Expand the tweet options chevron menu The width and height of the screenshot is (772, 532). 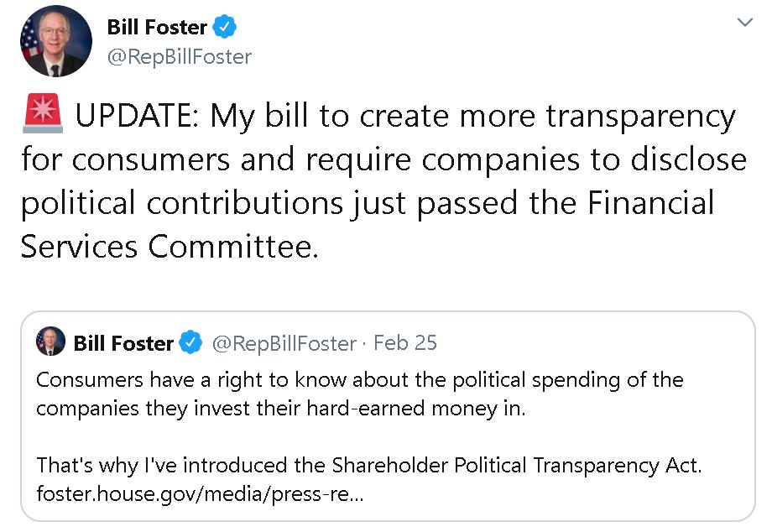click(x=744, y=23)
